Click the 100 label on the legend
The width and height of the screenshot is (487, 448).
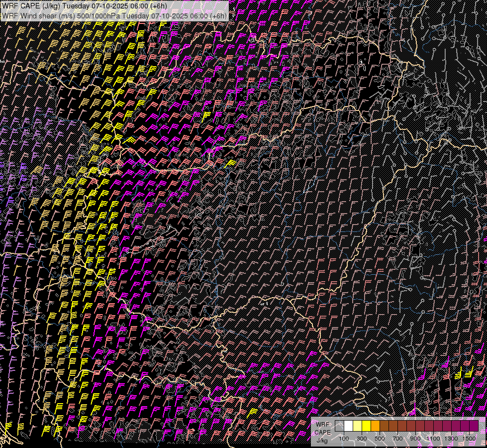344,438
